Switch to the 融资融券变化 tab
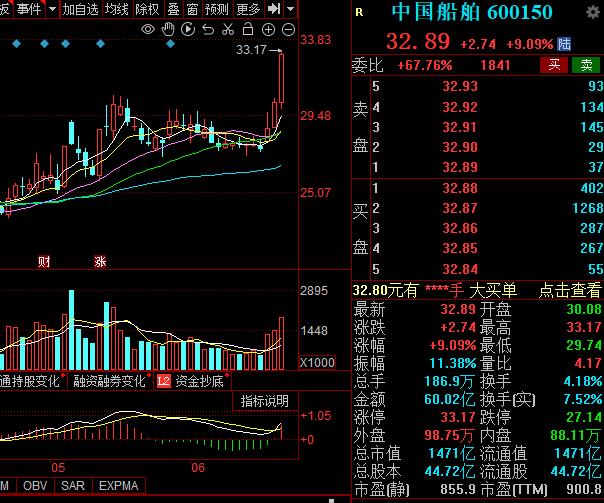This screenshot has height=503, width=604. point(109,381)
